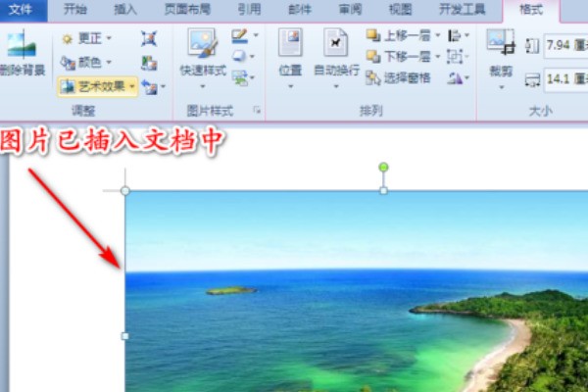Open the 图片样式 dialog launcher

pyautogui.click(x=257, y=110)
